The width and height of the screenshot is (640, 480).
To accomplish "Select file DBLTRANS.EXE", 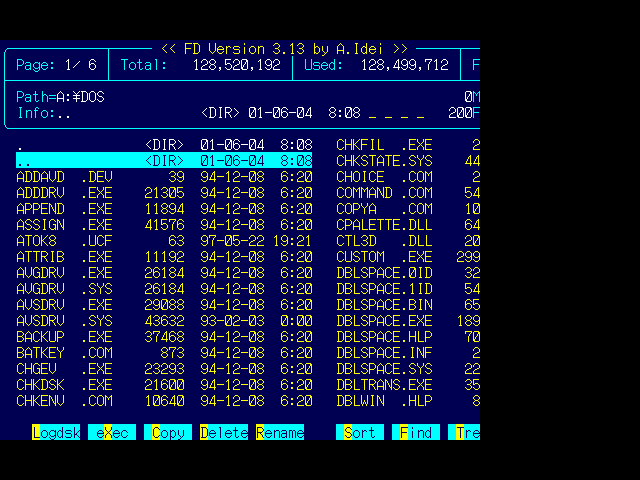I will [x=408, y=384].
